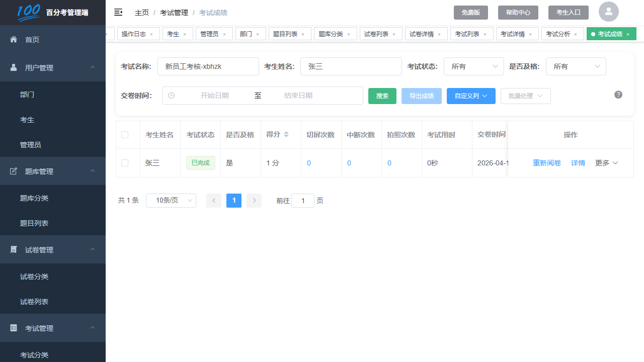This screenshot has height=362, width=644.
Task: Open 试卷列表 in the sidebar menu
Action: [x=53, y=302]
